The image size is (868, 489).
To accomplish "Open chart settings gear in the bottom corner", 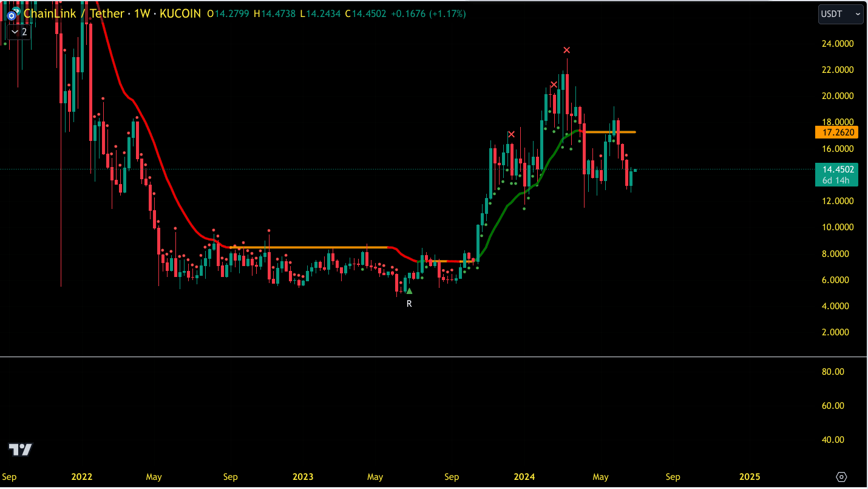I will pos(841,477).
